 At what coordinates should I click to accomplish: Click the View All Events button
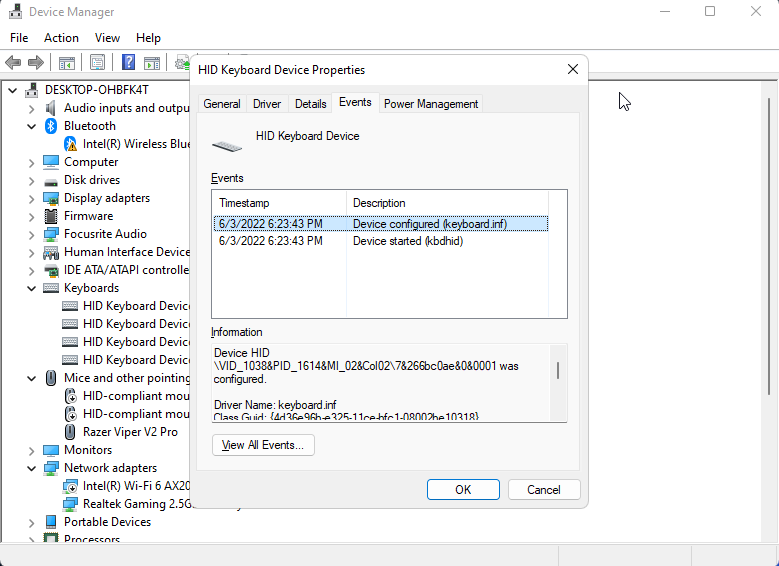[263, 445]
